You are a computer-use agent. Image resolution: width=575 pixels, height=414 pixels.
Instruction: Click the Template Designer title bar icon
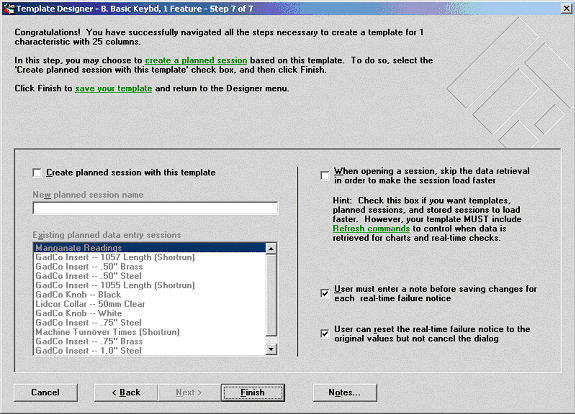click(x=8, y=8)
